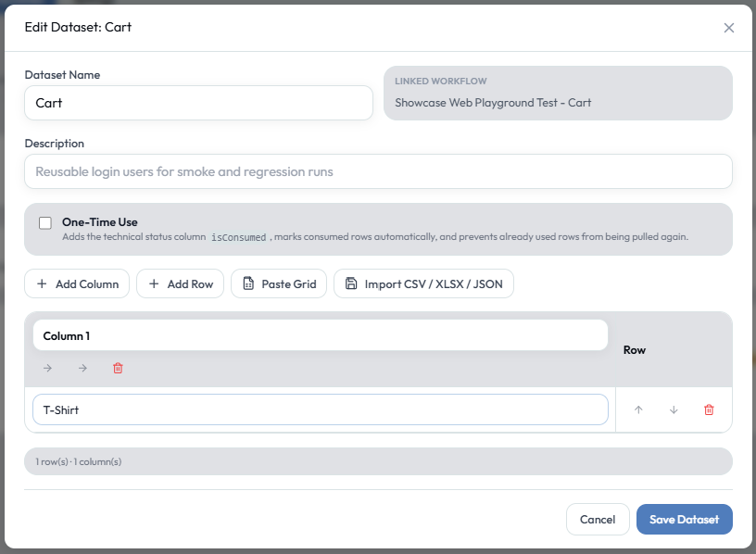Image resolution: width=756 pixels, height=554 pixels.
Task: Click the first arrow icon under Column 1
Action: (x=47, y=369)
